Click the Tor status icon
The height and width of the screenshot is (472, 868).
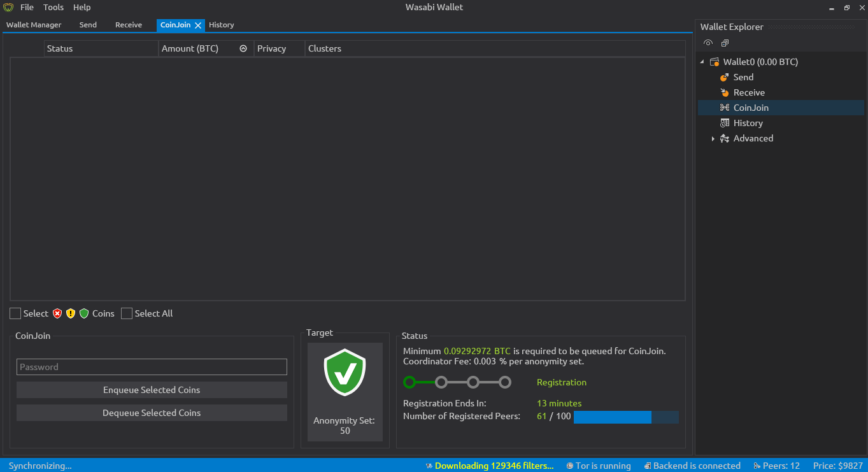(570, 466)
